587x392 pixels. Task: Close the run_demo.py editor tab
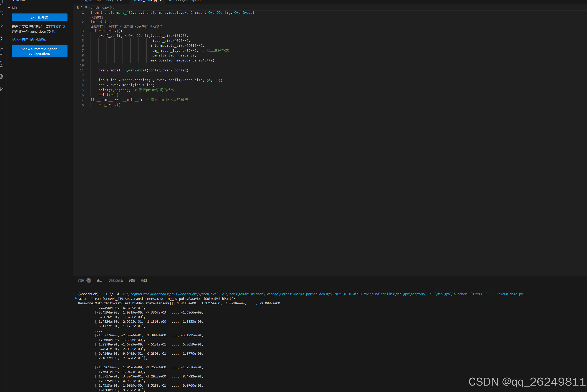[161, 1]
